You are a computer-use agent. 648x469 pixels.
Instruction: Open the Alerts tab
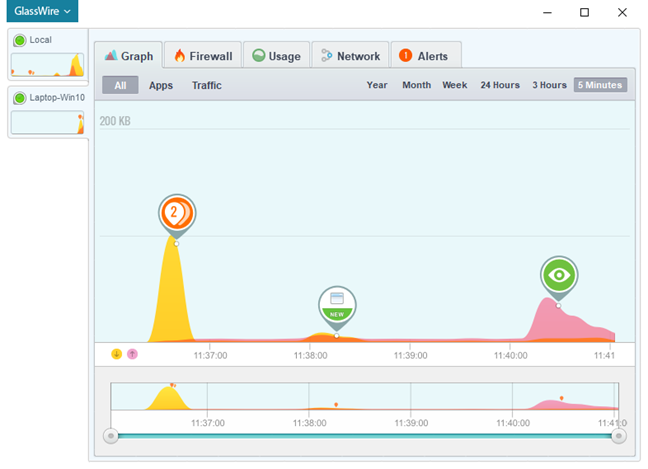(x=426, y=56)
